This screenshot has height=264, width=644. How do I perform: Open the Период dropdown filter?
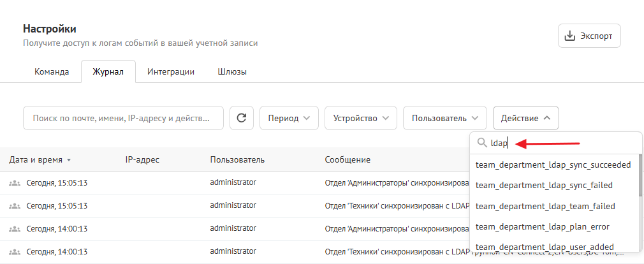pyautogui.click(x=289, y=118)
